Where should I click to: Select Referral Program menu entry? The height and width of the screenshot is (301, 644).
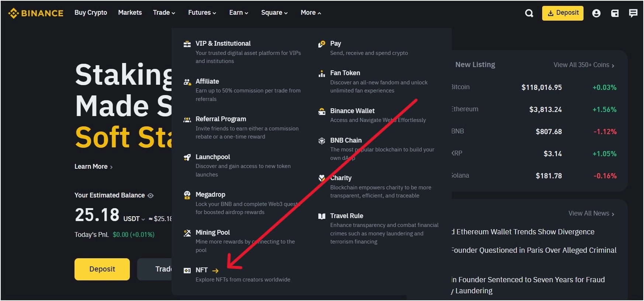click(243, 127)
